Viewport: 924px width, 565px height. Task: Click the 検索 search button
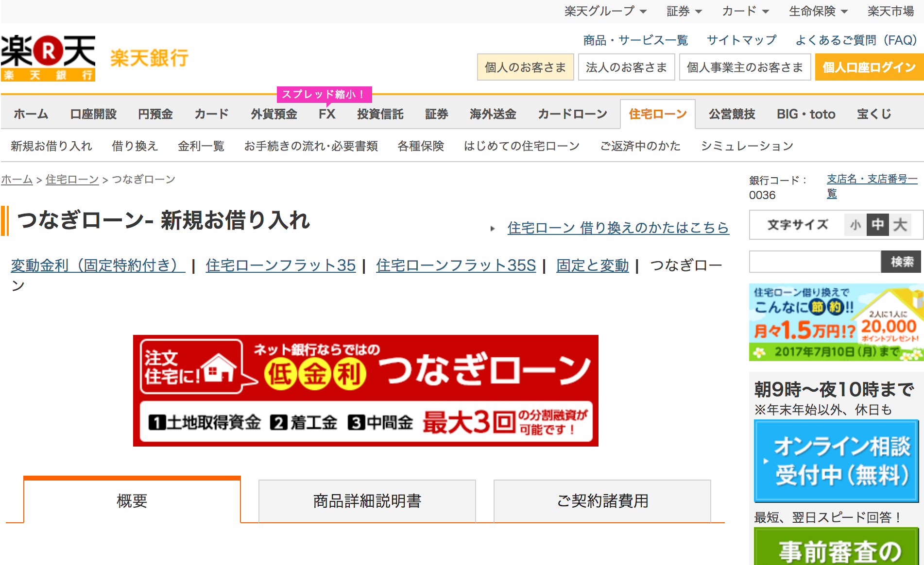(x=902, y=262)
